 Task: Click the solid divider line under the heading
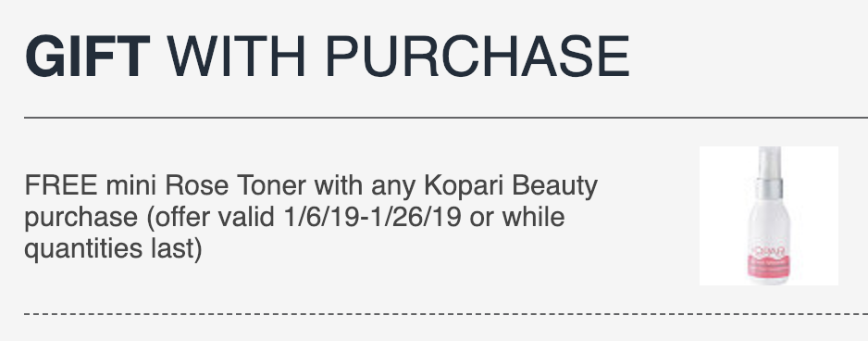pyautogui.click(x=446, y=118)
